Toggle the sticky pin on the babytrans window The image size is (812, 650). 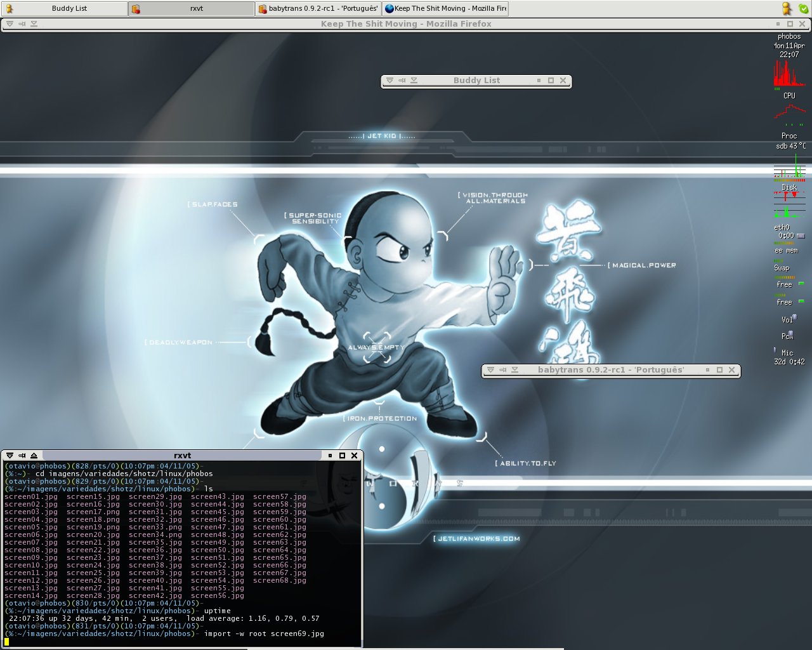[x=502, y=369]
